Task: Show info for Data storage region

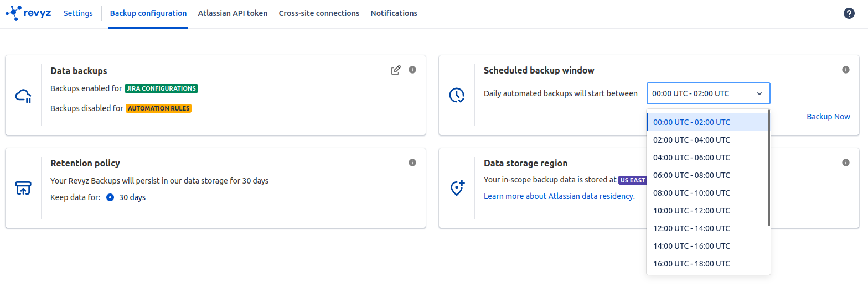Action: pyautogui.click(x=845, y=163)
